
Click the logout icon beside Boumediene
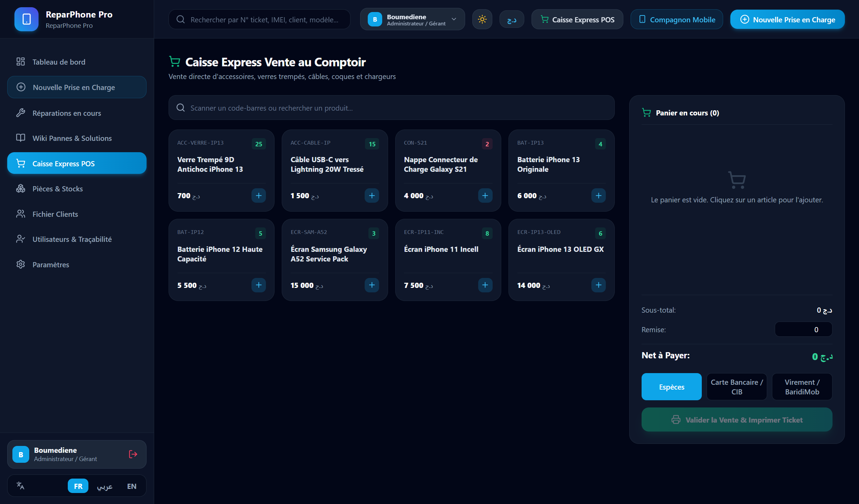[133, 454]
